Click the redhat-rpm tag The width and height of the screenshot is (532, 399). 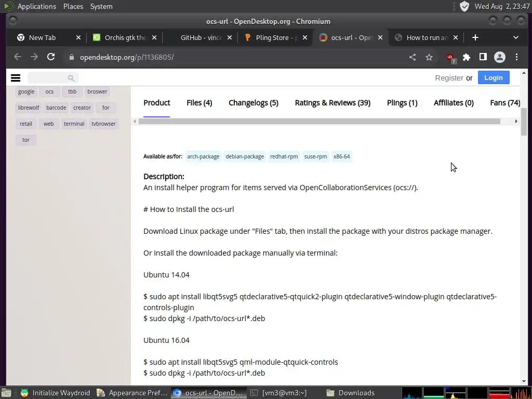click(284, 156)
